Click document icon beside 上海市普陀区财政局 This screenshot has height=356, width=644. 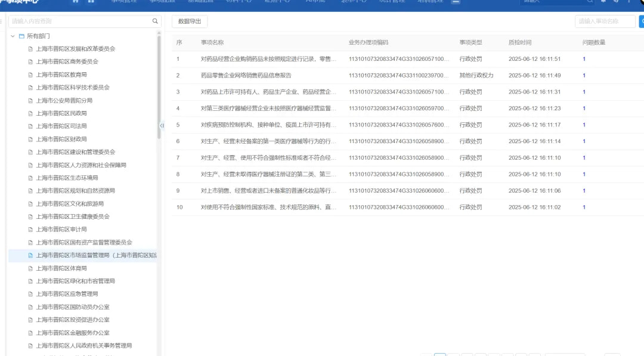(30, 139)
